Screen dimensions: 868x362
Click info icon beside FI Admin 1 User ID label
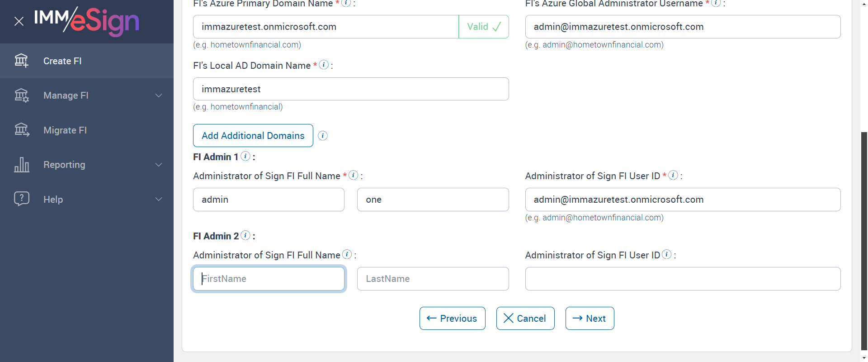click(x=673, y=175)
